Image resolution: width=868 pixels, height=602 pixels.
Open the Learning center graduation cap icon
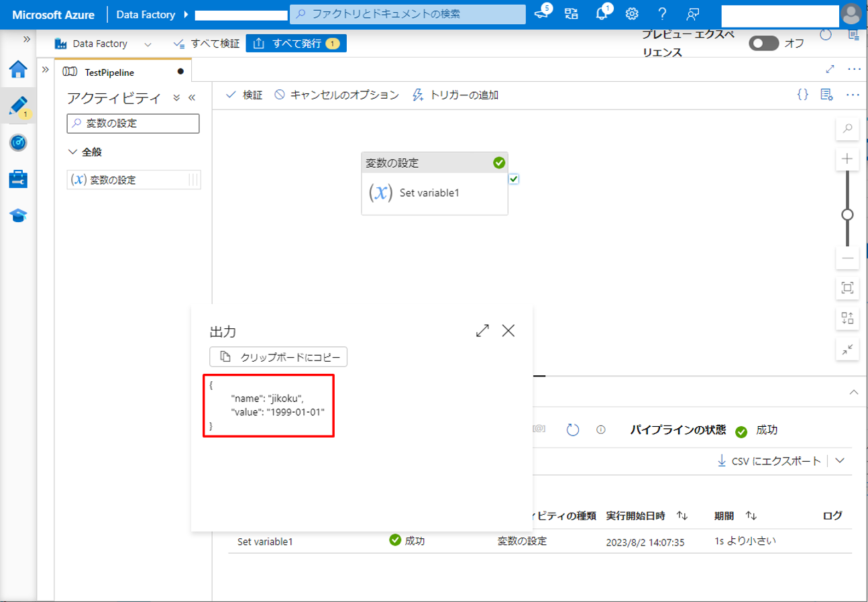point(18,215)
